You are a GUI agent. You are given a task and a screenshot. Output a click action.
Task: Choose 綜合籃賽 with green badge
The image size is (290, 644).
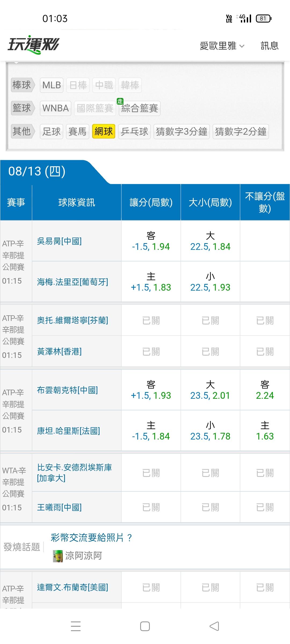(x=140, y=108)
